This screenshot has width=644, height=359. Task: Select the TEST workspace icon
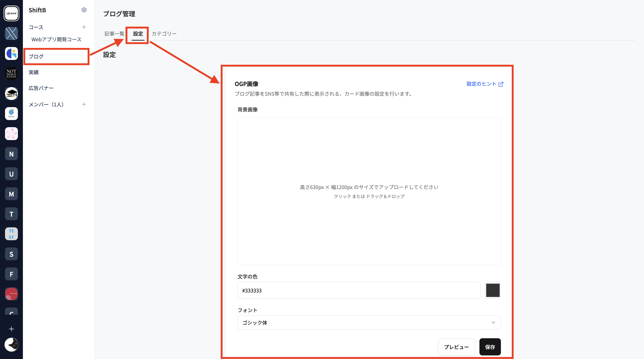[11, 234]
